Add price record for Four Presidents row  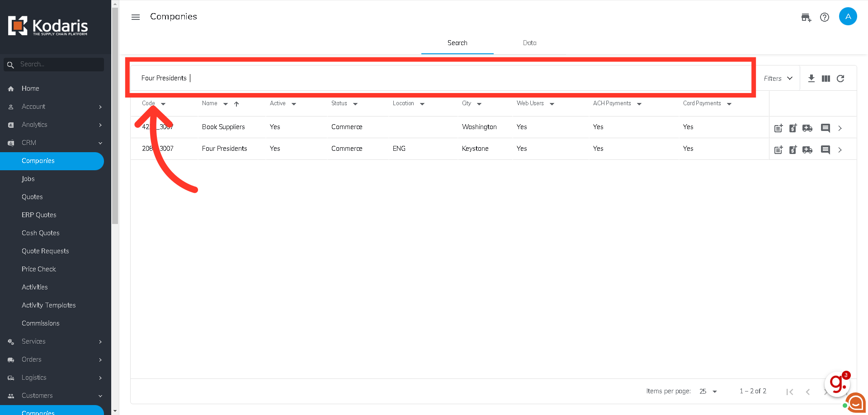(x=793, y=149)
